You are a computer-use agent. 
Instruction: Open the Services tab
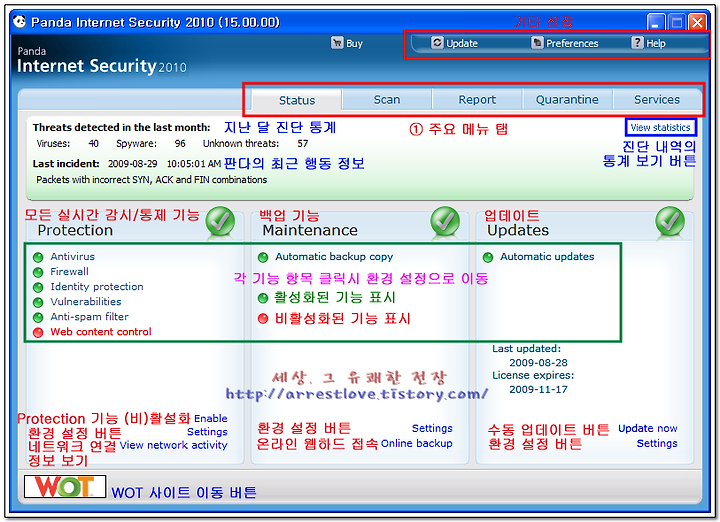(657, 99)
